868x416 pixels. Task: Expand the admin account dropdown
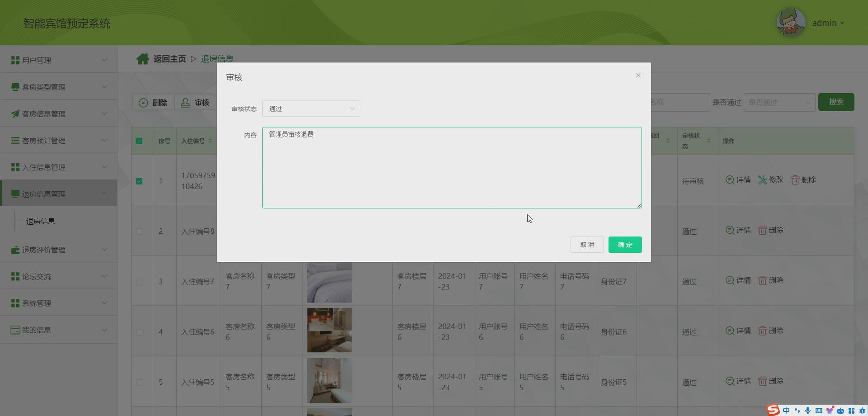point(828,23)
